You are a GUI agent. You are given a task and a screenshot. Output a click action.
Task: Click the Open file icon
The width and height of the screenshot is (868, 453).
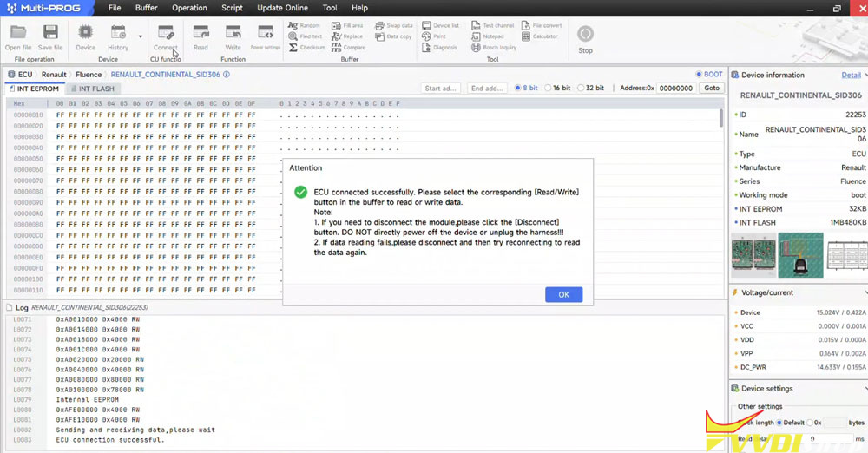tap(17, 35)
